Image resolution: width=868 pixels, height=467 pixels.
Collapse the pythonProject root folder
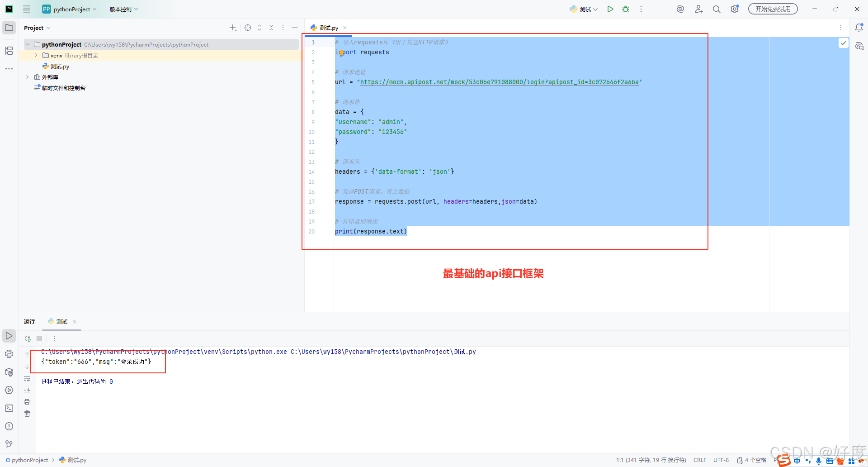click(28, 44)
